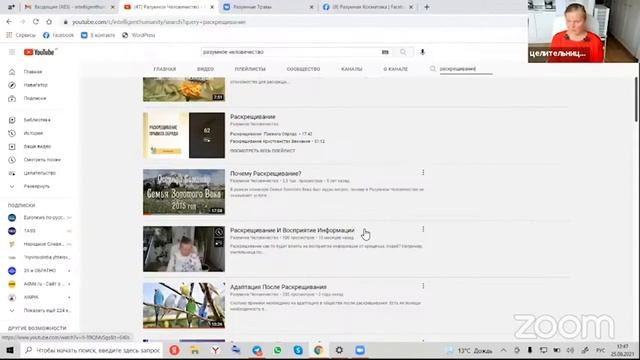Open video Раскрещивание И Восприятие Информации
Viewport: 640px width, 360px height.
tap(292, 230)
